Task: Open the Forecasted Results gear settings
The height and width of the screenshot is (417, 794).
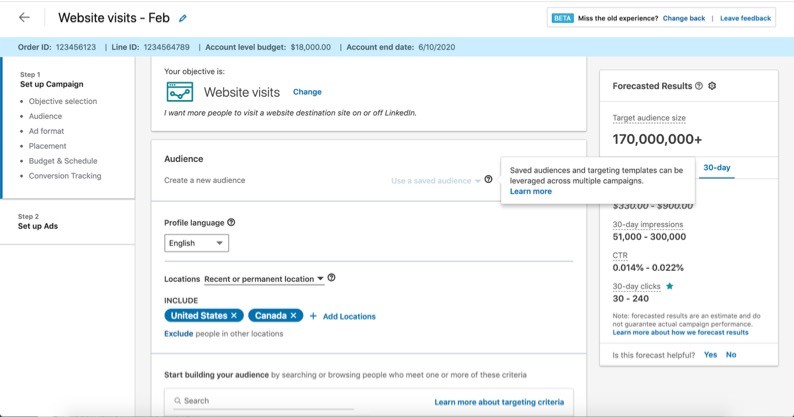Action: [x=712, y=86]
